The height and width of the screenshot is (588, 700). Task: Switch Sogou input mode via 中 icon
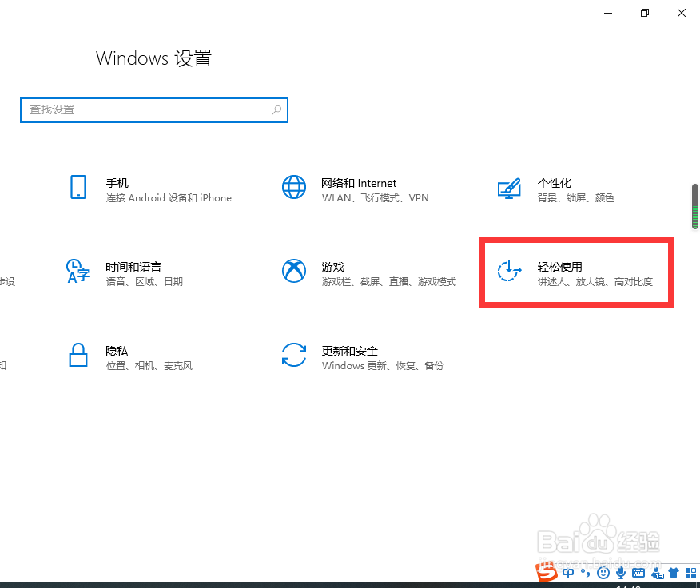pos(568,573)
